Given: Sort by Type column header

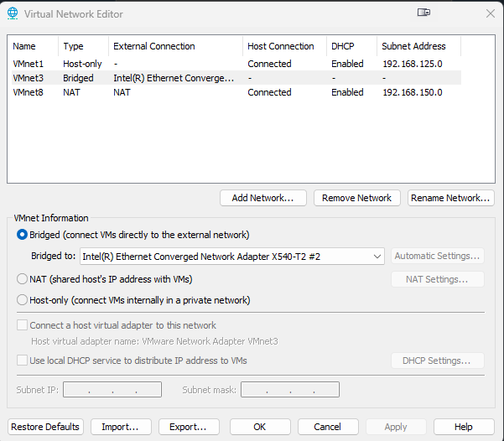Looking at the screenshot, I should [84, 46].
